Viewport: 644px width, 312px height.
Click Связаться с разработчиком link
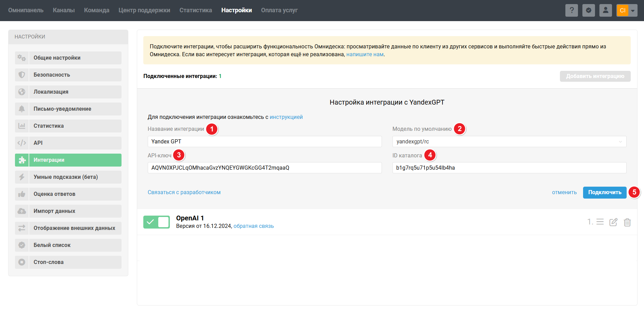184,192
